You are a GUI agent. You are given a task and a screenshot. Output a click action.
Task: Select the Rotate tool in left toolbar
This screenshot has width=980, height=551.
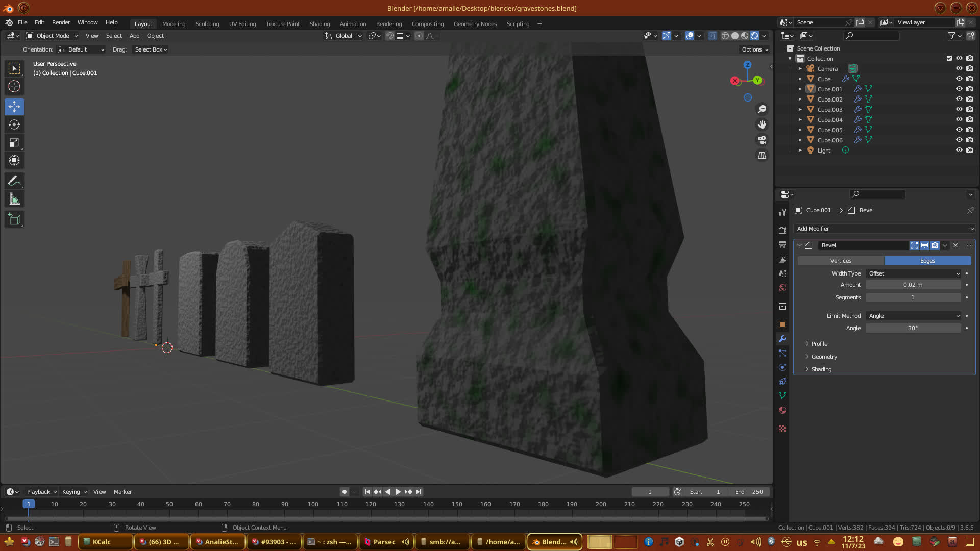tap(14, 125)
